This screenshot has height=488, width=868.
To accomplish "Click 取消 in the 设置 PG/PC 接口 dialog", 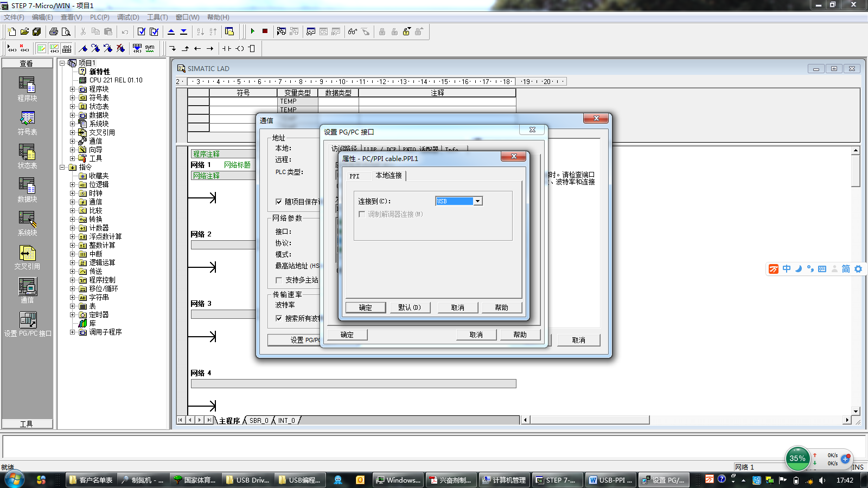I will [476, 335].
